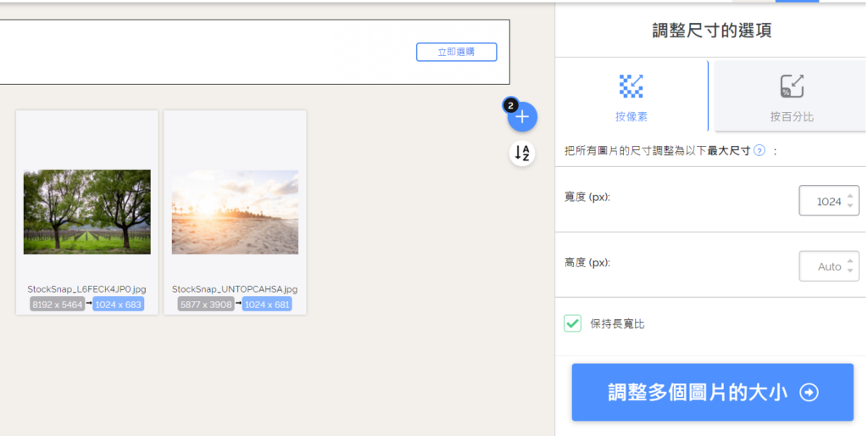The image size is (868, 436).
Task: Increase width with the up stepper arrow
Action: point(850,196)
